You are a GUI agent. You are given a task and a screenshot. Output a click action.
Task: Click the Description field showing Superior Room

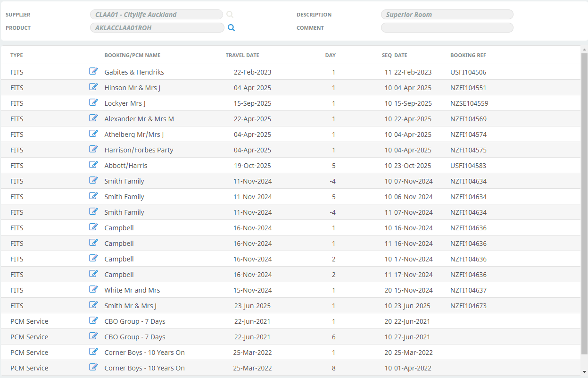(447, 15)
